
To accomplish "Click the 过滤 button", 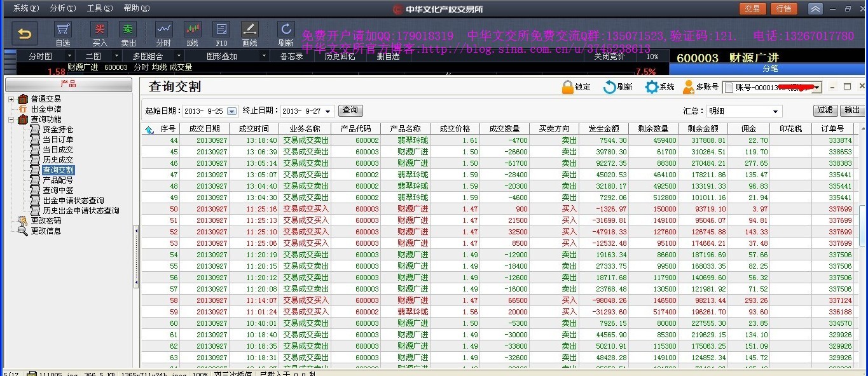I will (x=825, y=111).
